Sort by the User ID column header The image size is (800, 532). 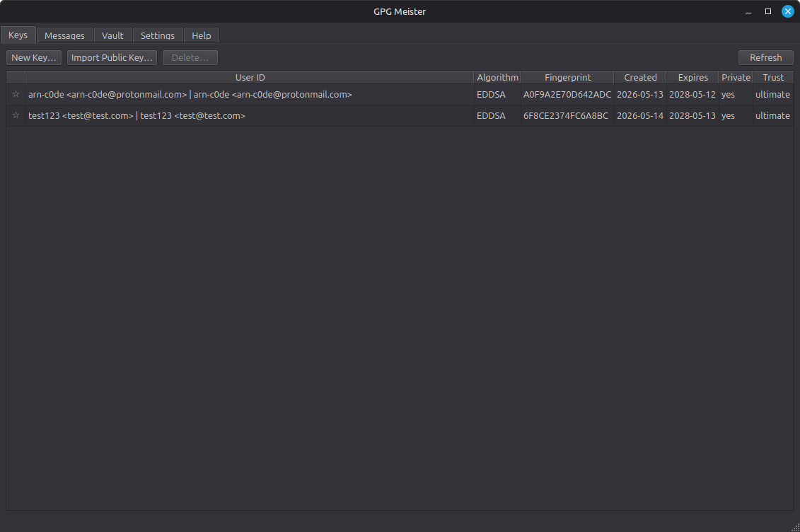click(x=250, y=78)
